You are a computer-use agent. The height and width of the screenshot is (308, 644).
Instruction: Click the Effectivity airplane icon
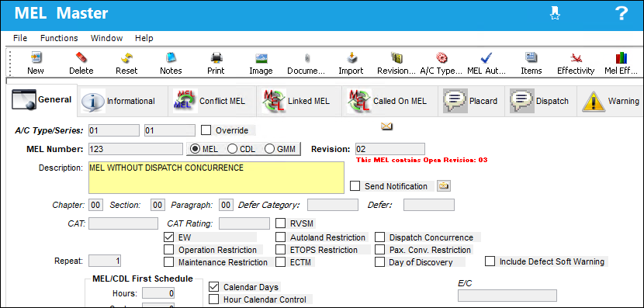(576, 57)
